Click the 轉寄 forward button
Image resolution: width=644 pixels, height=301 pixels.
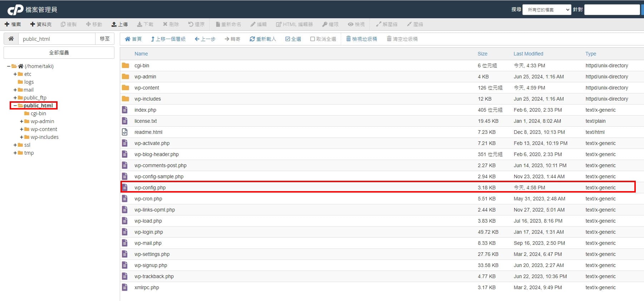232,39
